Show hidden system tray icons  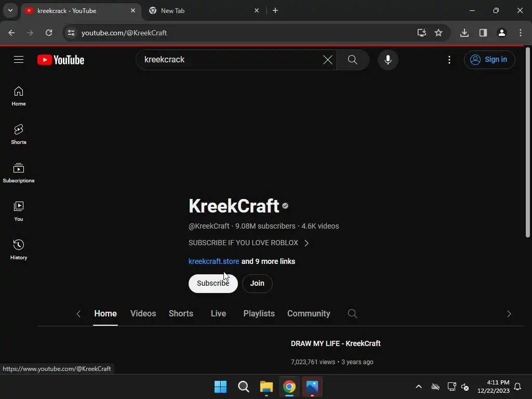point(419,387)
